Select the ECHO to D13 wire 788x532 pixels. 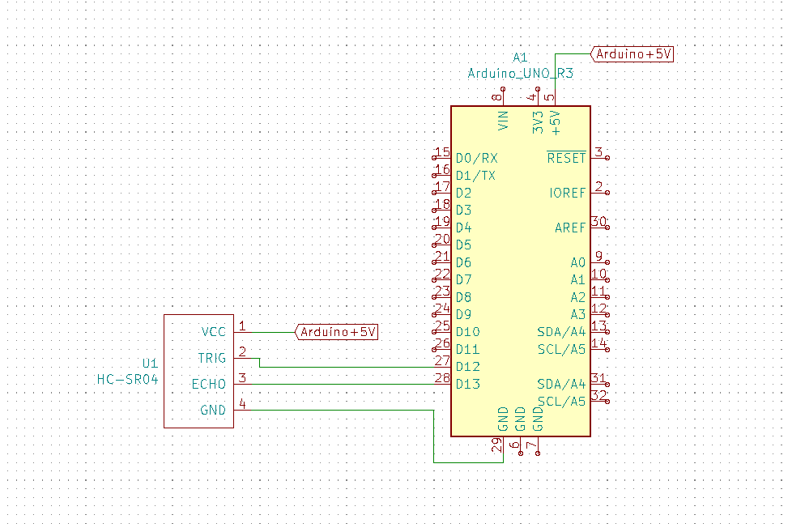340,384
